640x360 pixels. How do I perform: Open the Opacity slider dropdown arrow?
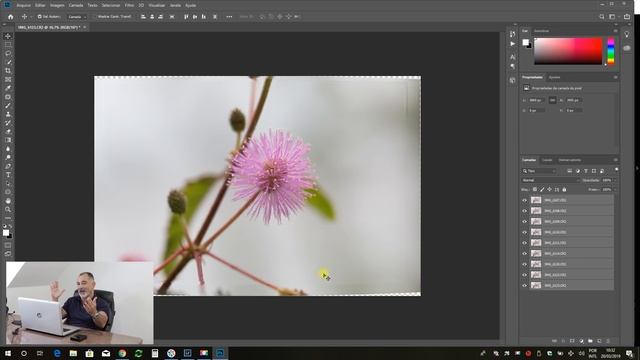click(x=614, y=180)
